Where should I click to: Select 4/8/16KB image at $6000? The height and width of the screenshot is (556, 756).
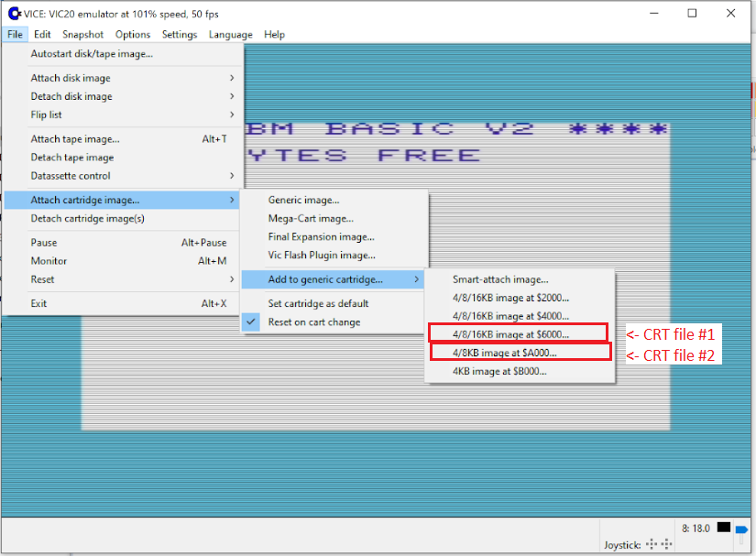point(520,334)
